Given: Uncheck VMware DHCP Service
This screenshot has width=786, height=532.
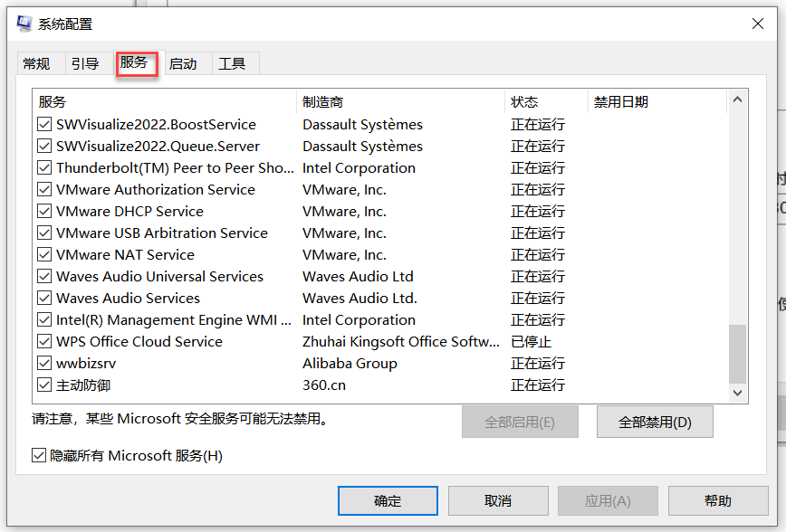Looking at the screenshot, I should click(43, 211).
